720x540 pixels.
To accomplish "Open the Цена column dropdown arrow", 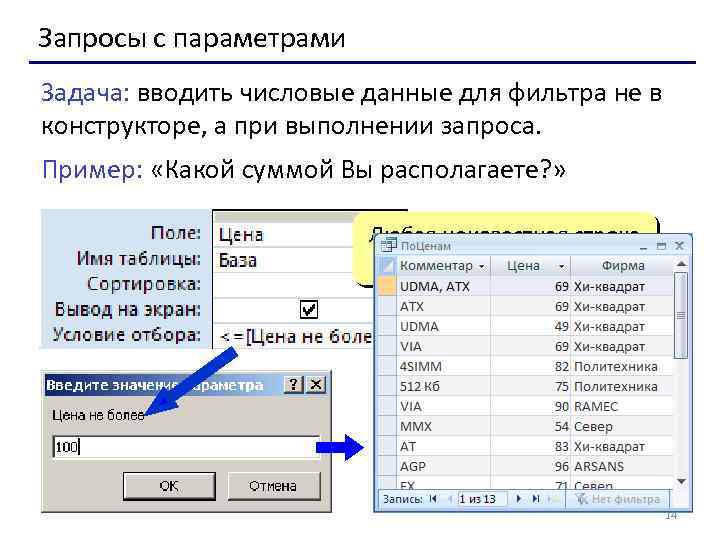I will point(561,266).
